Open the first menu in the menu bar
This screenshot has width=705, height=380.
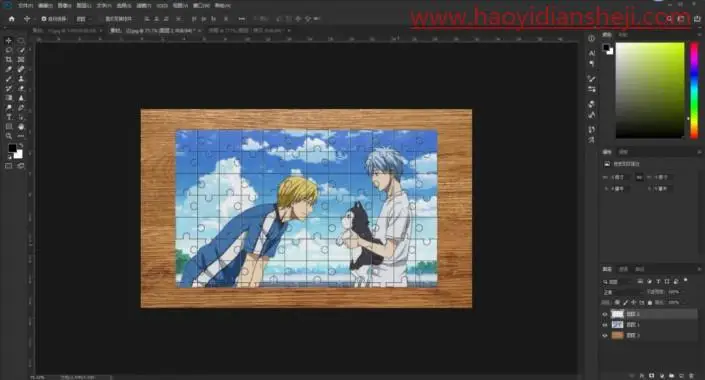[x=26, y=6]
